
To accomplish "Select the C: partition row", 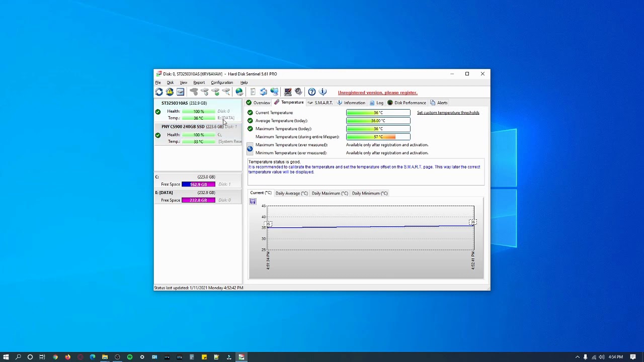I will pyautogui.click(x=198, y=180).
